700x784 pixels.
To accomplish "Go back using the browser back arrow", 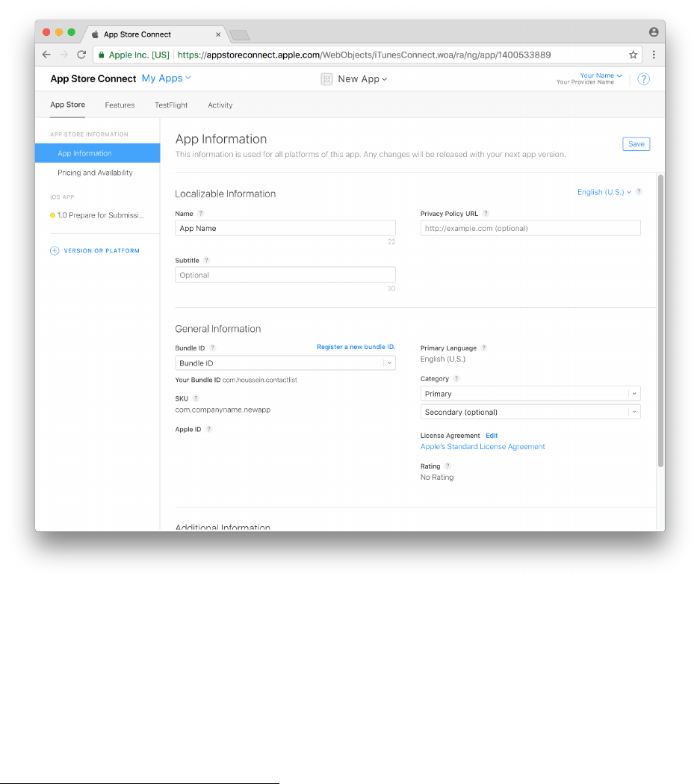I will (46, 55).
